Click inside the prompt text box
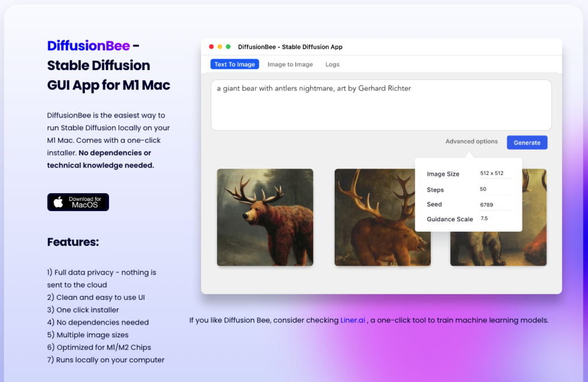588x382 pixels. [381, 105]
